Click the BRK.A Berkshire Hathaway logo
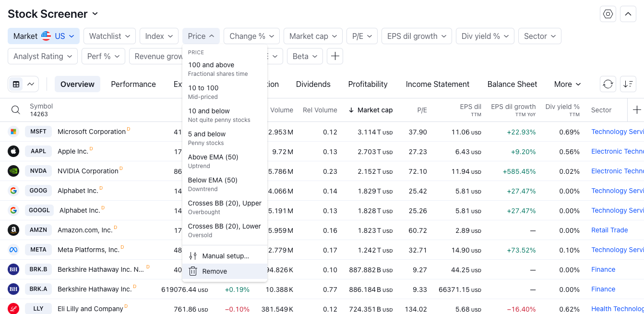 coord(13,289)
